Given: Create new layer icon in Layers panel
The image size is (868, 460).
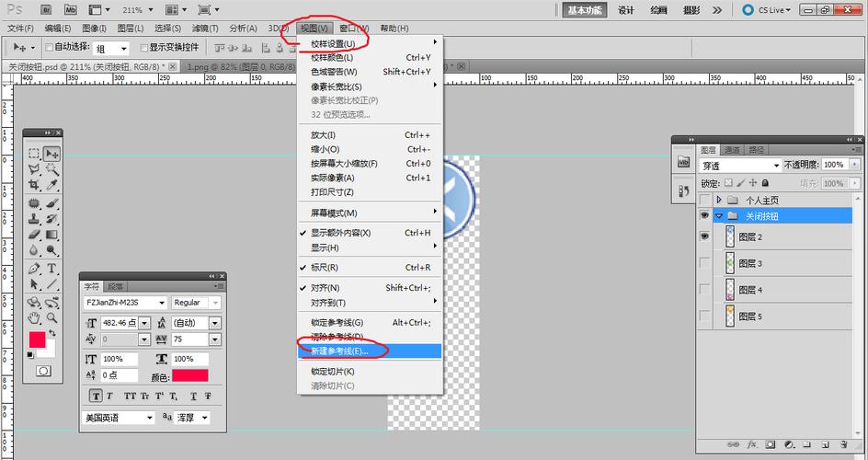Looking at the screenshot, I should 825,444.
